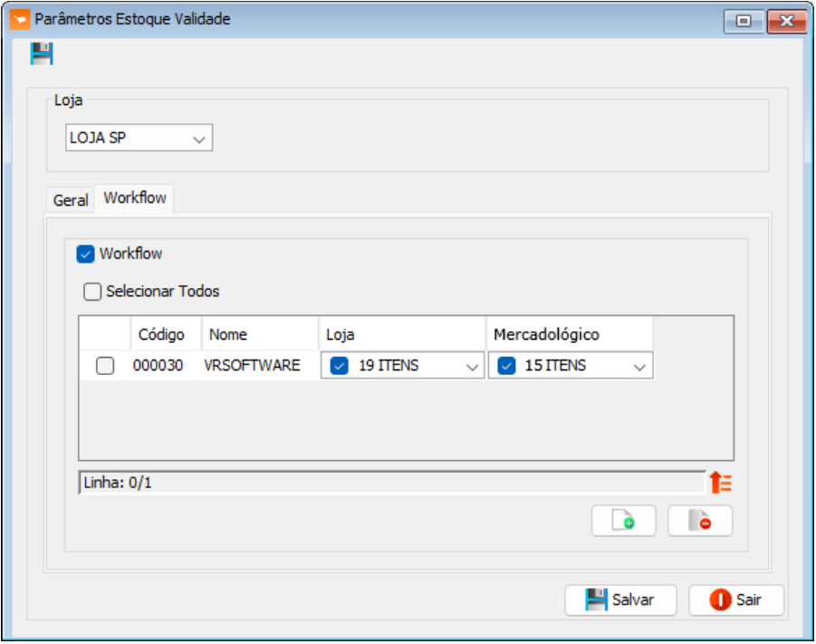This screenshot has height=644, width=816.
Task: Click the floppy disk save icon in the toolbar
Action: point(42,54)
